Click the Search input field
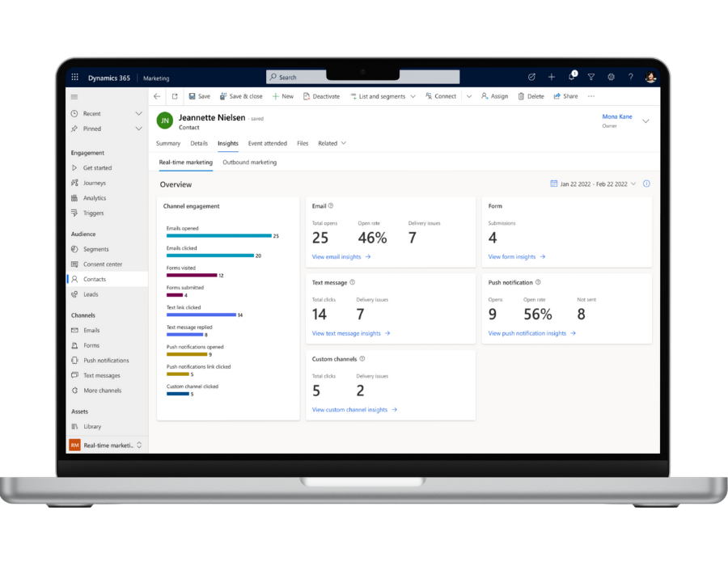This screenshot has width=728, height=566. click(363, 78)
